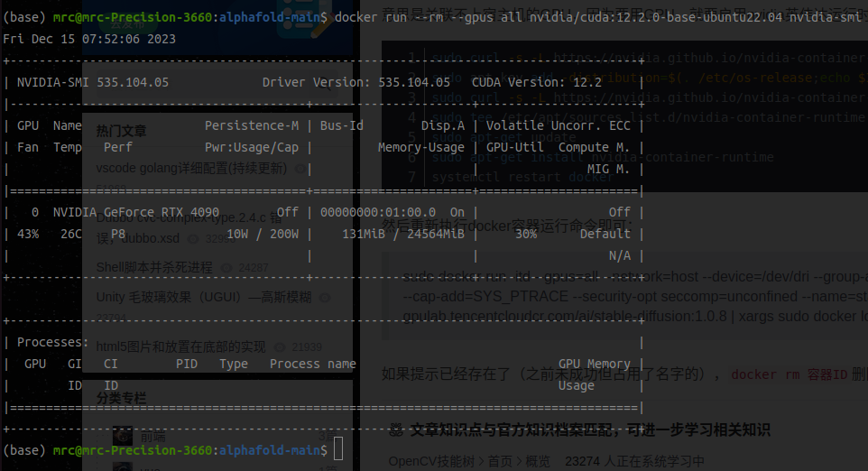Image resolution: width=868 pixels, height=471 pixels.
Task: Click the '24287' view count text
Action: [253, 268]
